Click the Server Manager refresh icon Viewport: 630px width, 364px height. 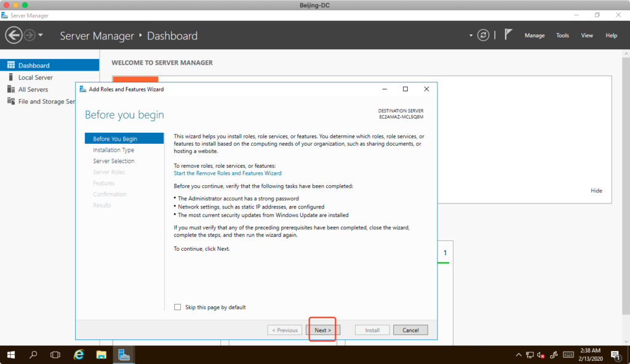(484, 35)
